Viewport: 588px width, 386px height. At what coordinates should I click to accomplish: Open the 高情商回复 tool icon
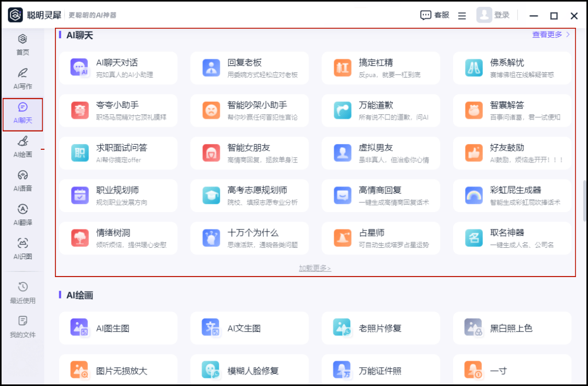point(342,196)
